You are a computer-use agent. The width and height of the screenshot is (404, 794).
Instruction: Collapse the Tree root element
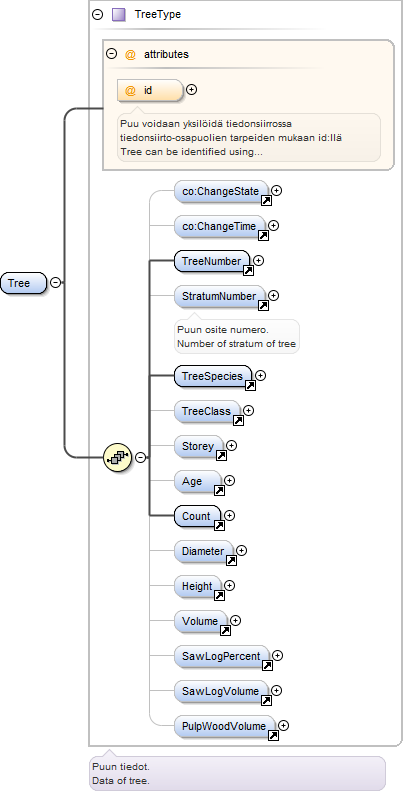click(x=56, y=283)
